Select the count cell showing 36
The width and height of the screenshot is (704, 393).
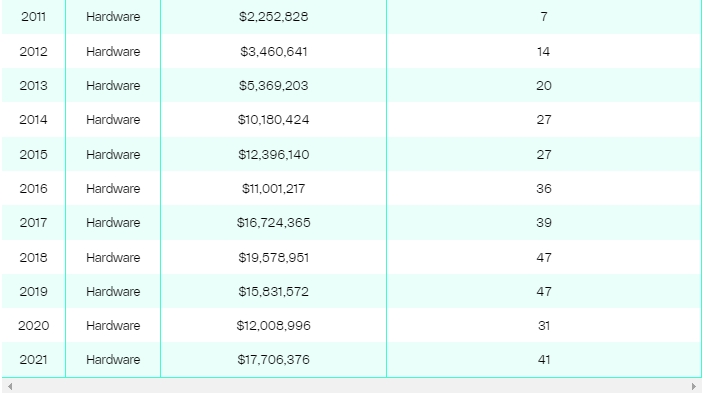point(544,189)
